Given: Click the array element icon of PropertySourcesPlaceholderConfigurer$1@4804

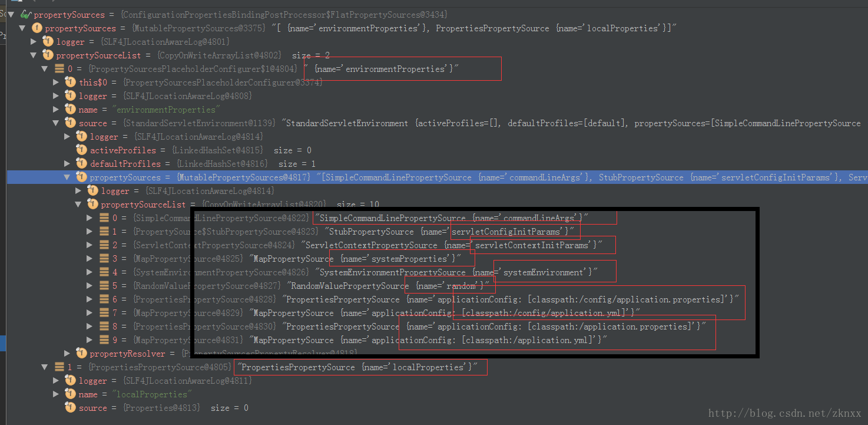Looking at the screenshot, I should coord(59,68).
